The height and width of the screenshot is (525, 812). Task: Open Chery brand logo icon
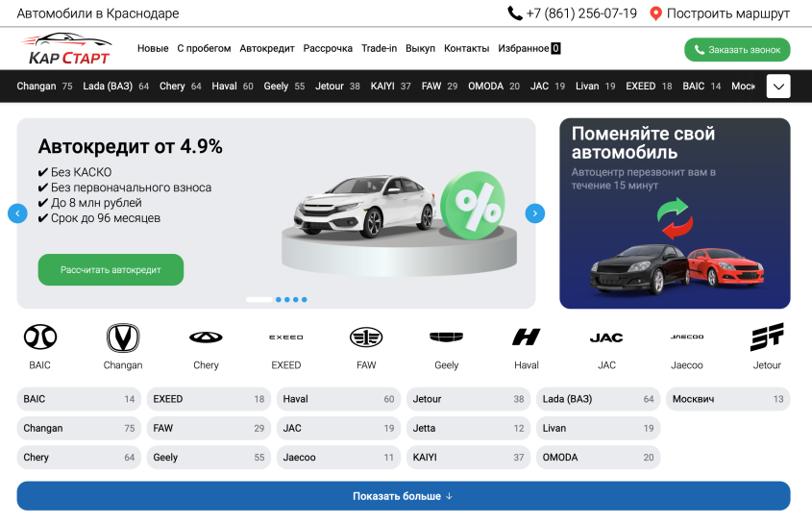[206, 337]
